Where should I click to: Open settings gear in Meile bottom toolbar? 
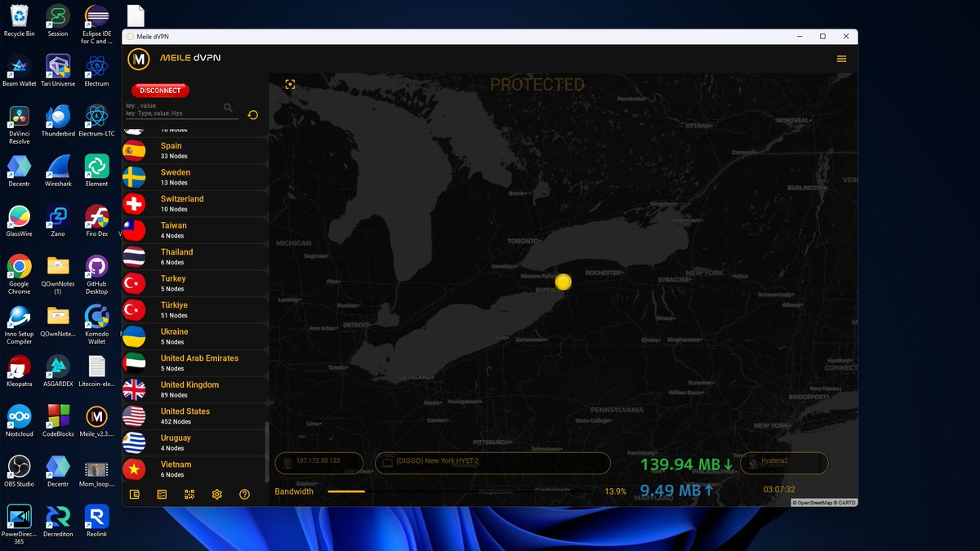[216, 494]
